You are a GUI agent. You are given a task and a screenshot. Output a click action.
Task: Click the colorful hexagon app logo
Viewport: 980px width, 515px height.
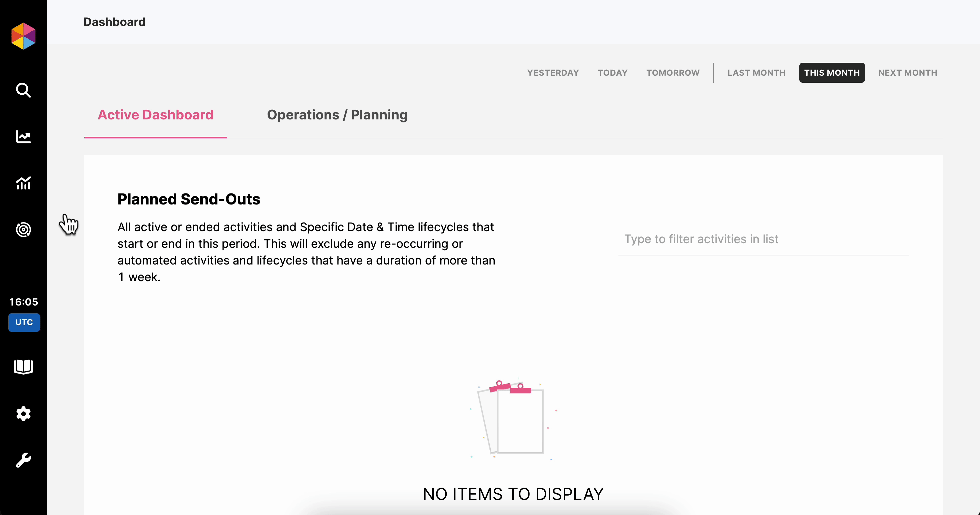coord(23,36)
